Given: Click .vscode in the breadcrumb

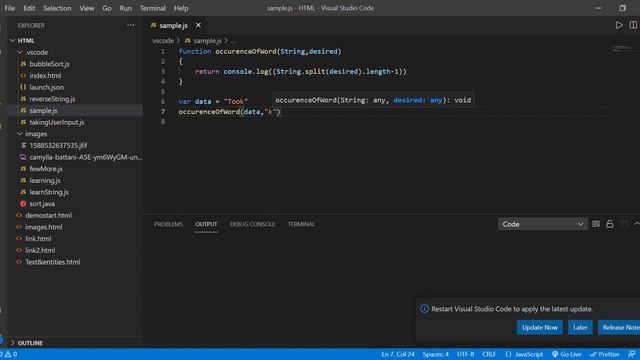Looking at the screenshot, I should (163, 41).
